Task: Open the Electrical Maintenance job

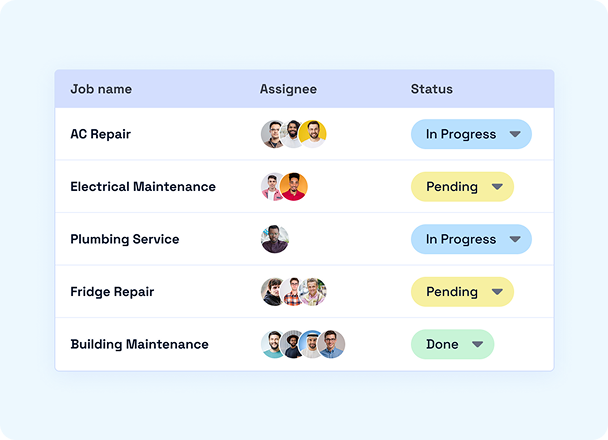Action: point(143,187)
